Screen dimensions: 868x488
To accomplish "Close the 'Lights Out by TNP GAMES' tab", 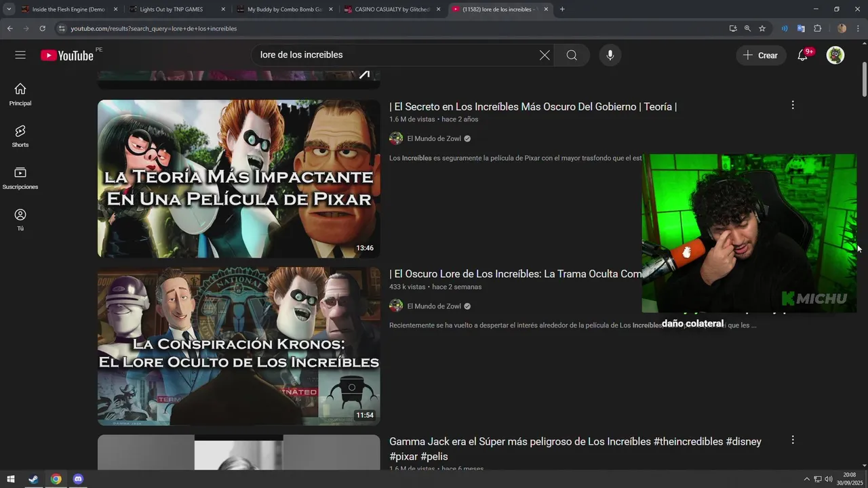I will (x=223, y=9).
